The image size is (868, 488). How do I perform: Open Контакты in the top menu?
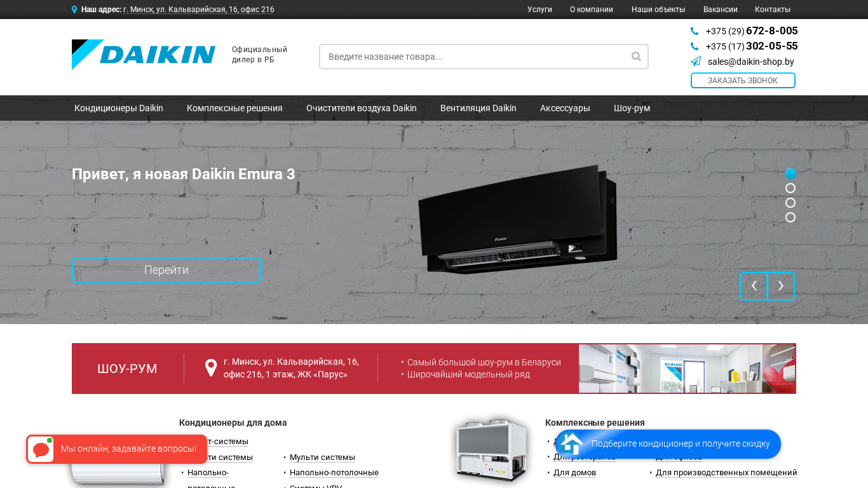click(773, 10)
